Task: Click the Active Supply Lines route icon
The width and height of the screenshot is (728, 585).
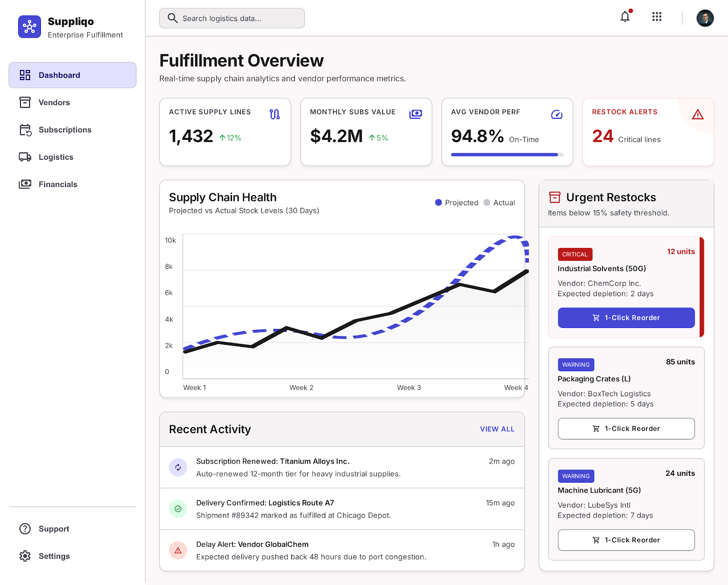Action: point(275,114)
